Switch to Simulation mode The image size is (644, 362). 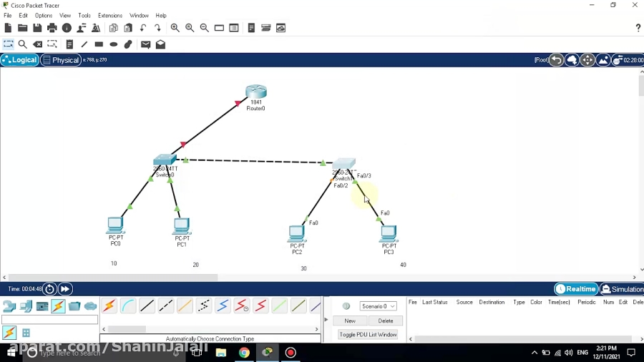click(x=622, y=289)
